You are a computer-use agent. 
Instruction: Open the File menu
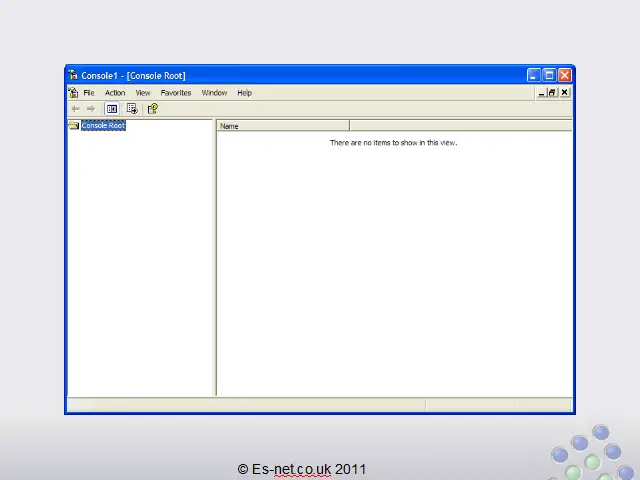(x=89, y=93)
